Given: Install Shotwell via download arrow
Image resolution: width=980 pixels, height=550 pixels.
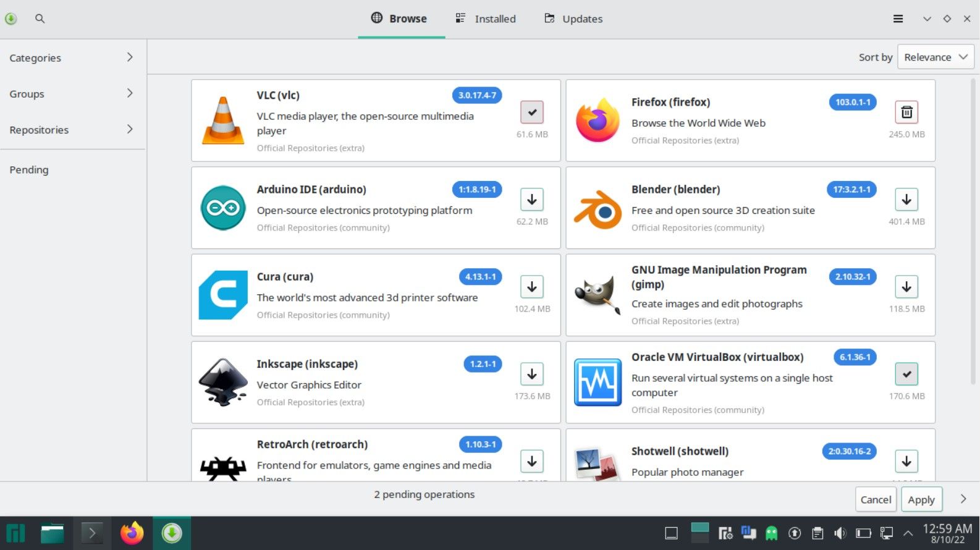Looking at the screenshot, I should (906, 461).
